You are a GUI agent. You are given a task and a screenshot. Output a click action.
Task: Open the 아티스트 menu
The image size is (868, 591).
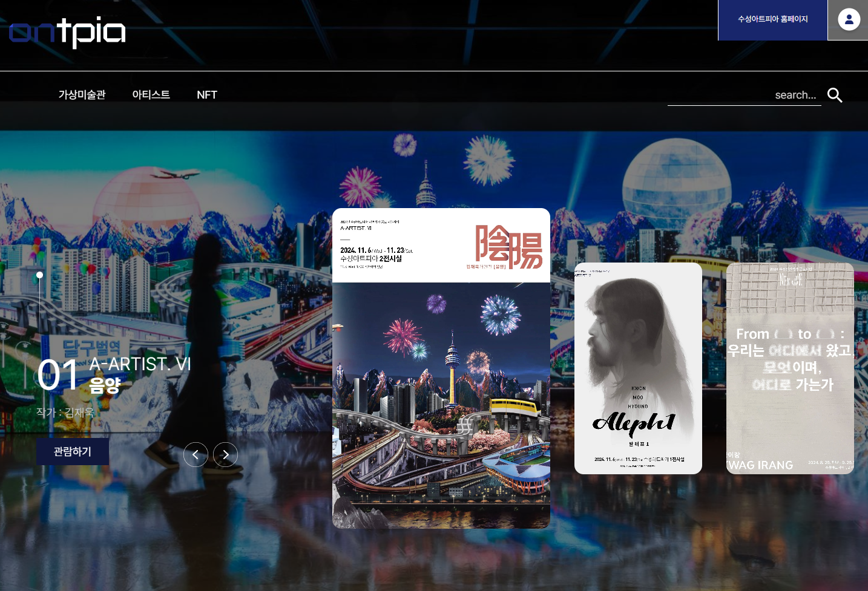point(151,95)
